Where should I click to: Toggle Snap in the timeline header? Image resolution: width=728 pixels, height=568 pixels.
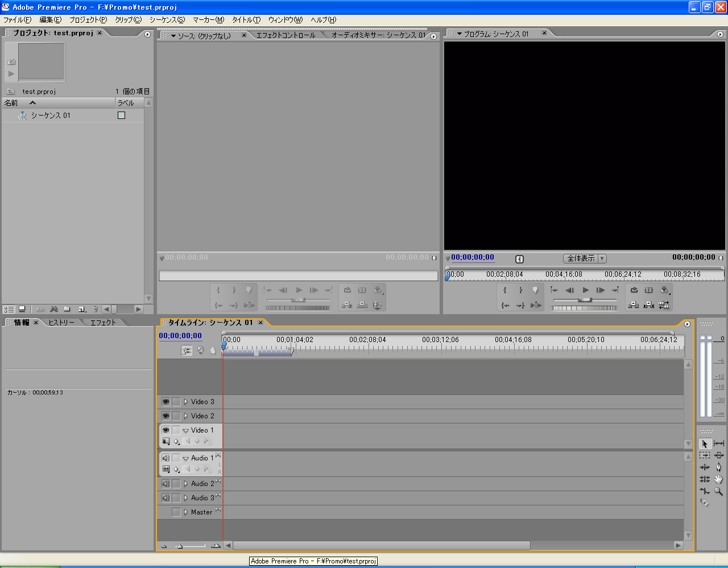[x=187, y=351]
